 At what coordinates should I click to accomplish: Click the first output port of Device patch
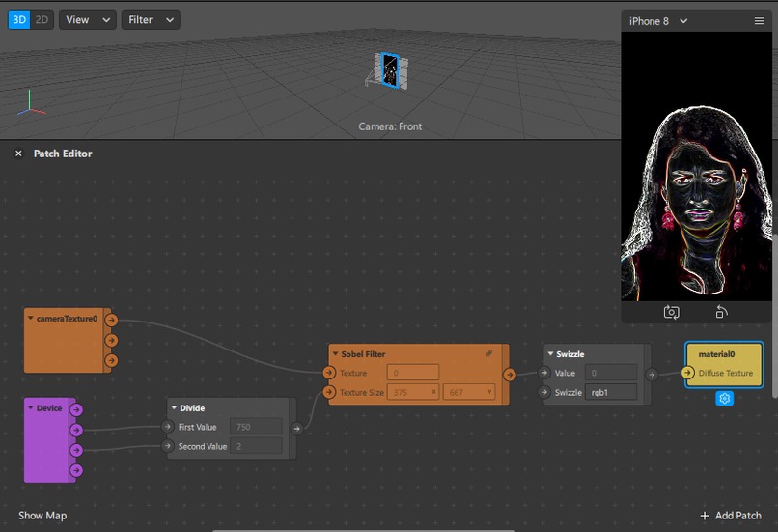76,410
